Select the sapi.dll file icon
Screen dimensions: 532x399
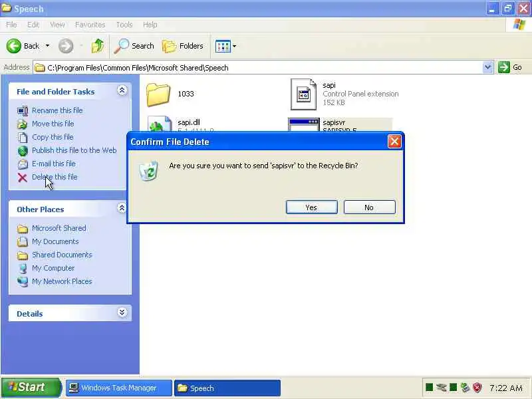tap(160, 124)
